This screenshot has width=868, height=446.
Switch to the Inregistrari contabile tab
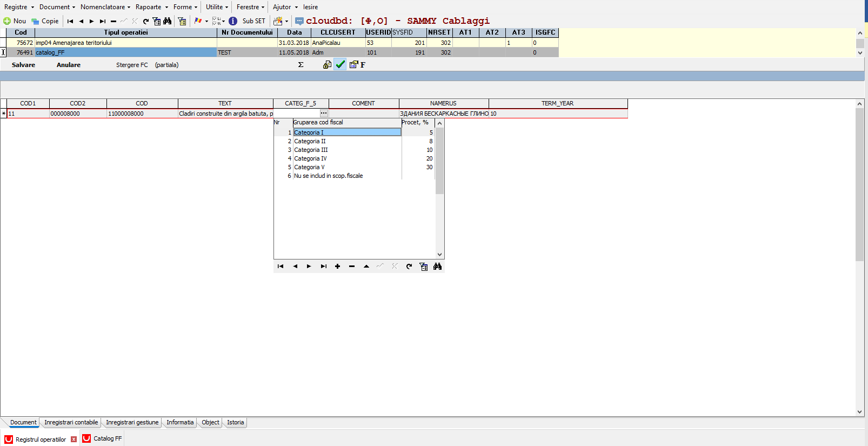71,423
